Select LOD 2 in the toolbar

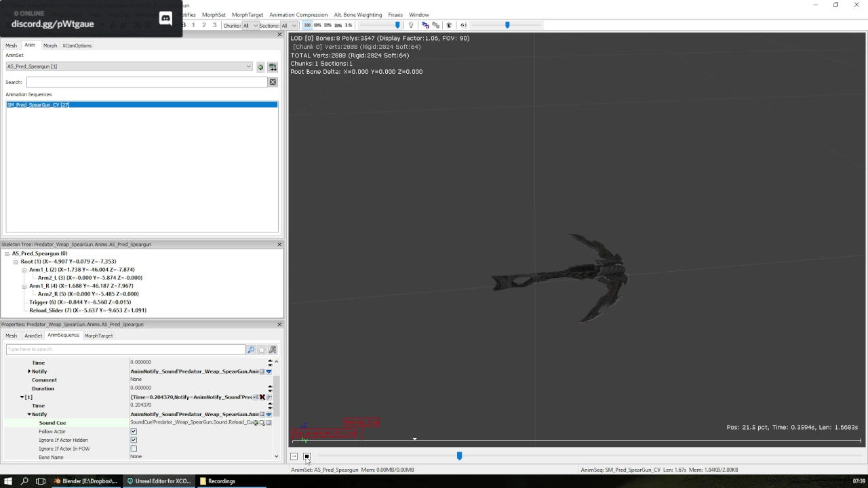tap(203, 25)
